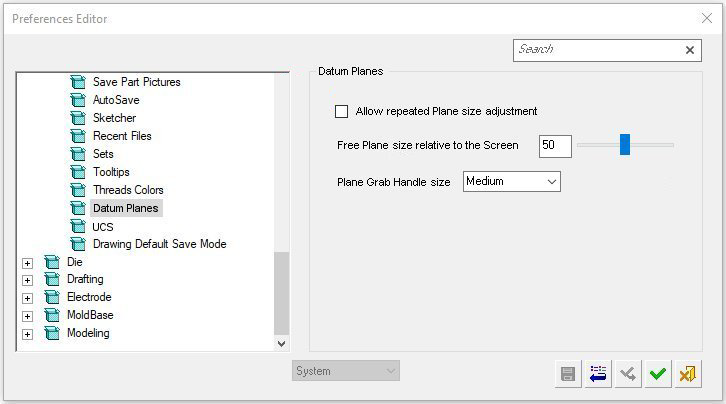This screenshot has width=726, height=404.
Task: Click the restore defaults arrow icon
Action: (598, 374)
